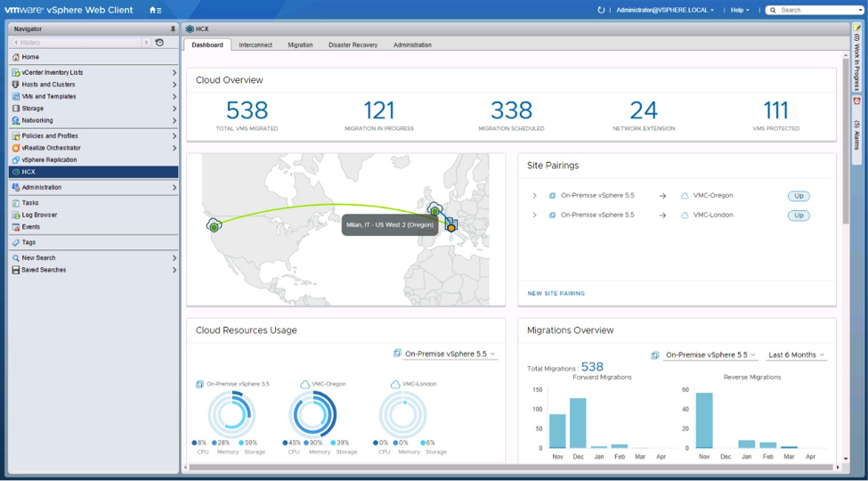Click the Oregon cloud marker on map

click(x=214, y=225)
